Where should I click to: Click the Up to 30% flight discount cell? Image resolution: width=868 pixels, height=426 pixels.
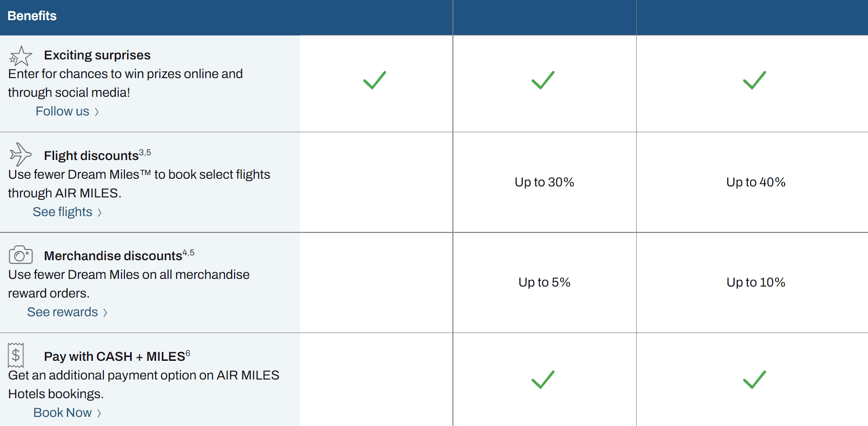[544, 182]
